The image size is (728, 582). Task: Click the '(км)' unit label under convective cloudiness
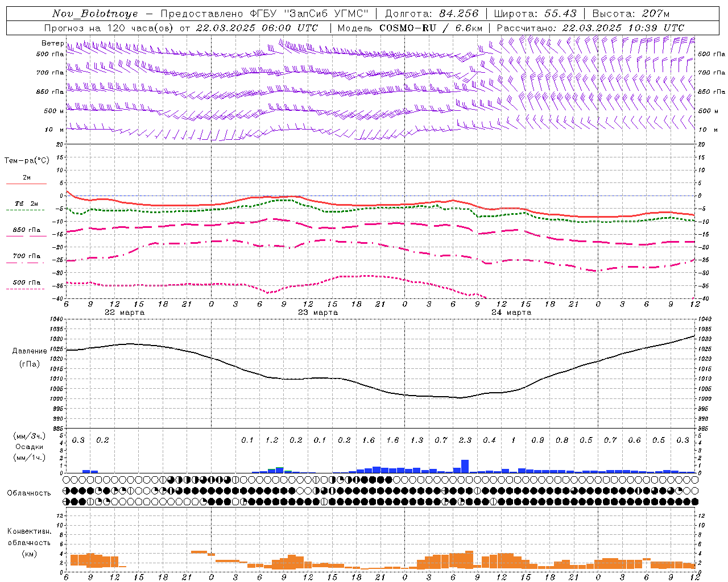click(29, 554)
